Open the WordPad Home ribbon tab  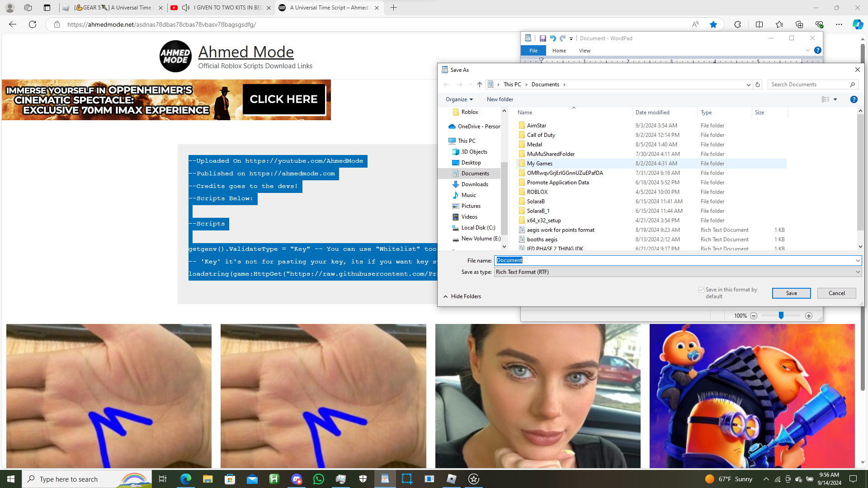coord(559,51)
